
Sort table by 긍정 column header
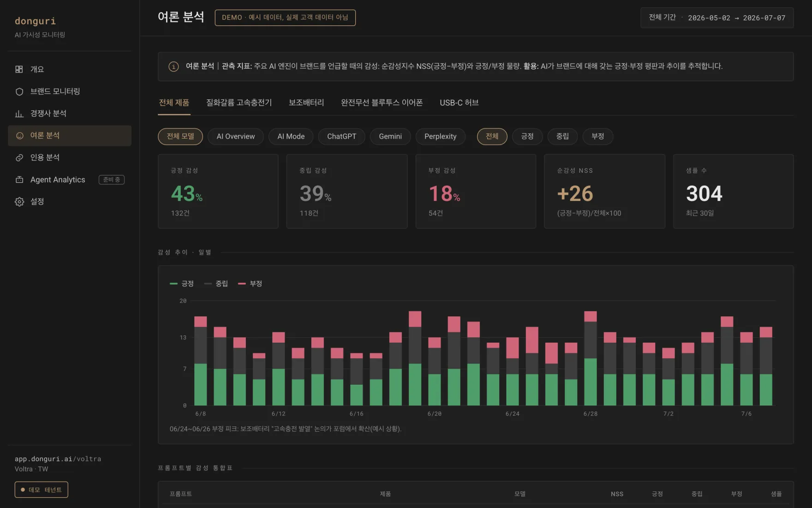[x=657, y=494]
